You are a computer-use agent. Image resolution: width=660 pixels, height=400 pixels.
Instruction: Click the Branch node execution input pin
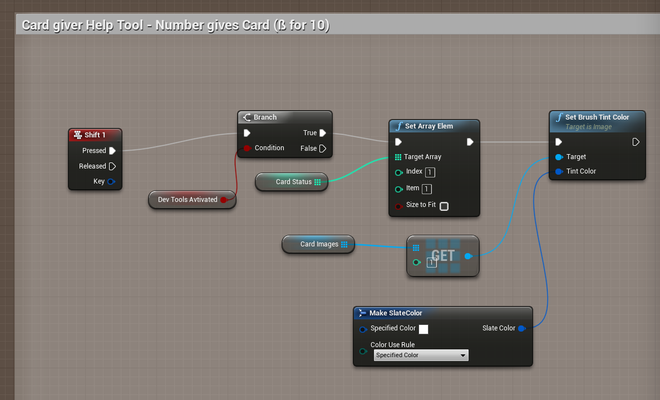click(x=247, y=133)
